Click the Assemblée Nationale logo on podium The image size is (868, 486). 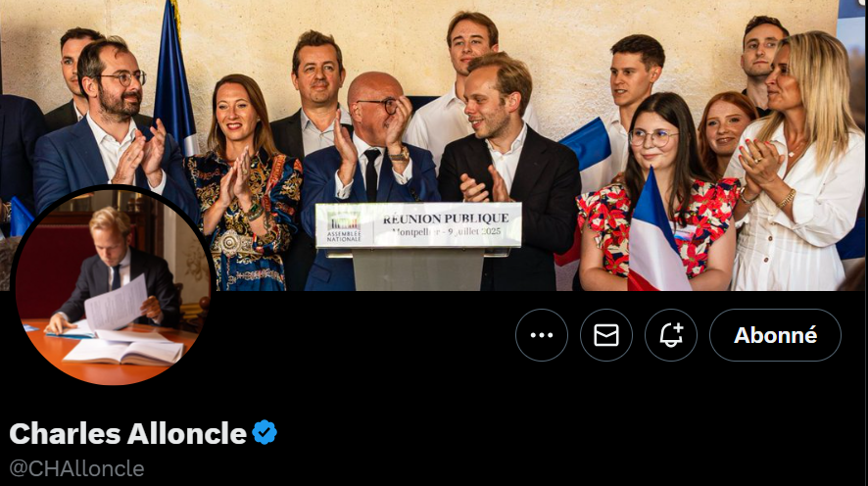click(344, 226)
